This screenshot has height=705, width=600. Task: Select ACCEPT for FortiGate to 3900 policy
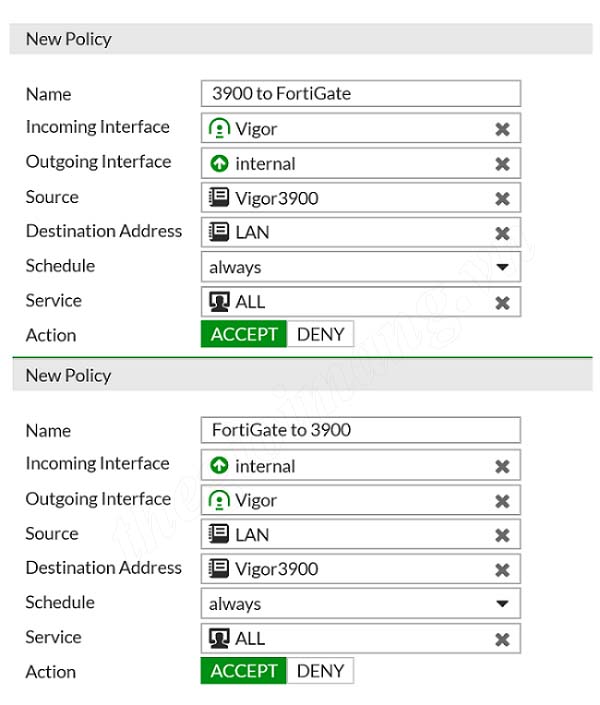point(243,671)
